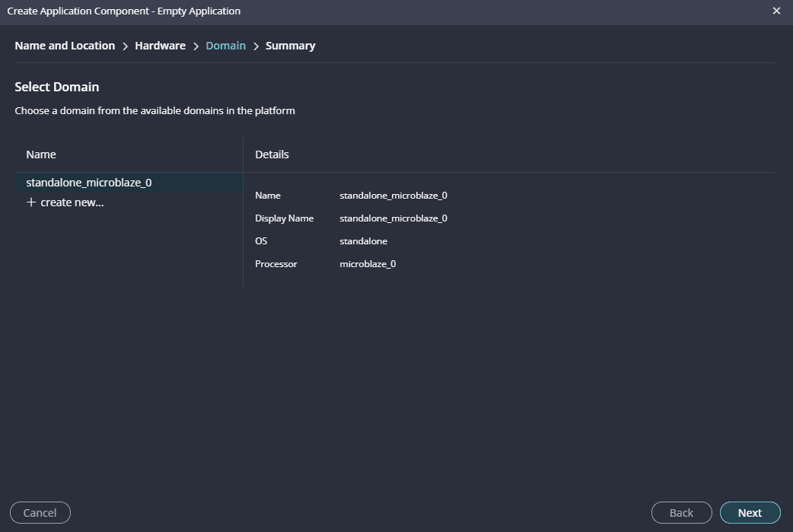The image size is (793, 532).
Task: Click the OS value 'standalone'
Action: click(x=363, y=241)
